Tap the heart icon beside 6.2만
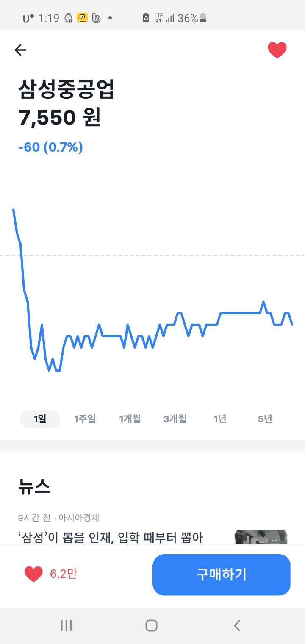Viewport: 305px width, 644px height. [33, 574]
